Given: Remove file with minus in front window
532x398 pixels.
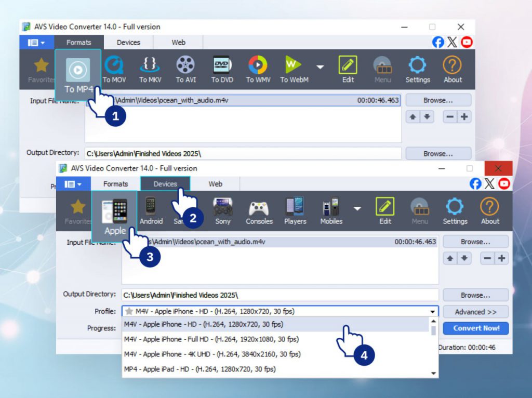Looking at the screenshot, I should 487,258.
